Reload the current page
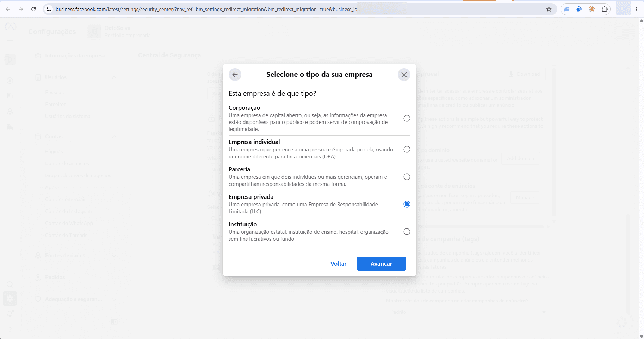The image size is (644, 339). pyautogui.click(x=33, y=9)
